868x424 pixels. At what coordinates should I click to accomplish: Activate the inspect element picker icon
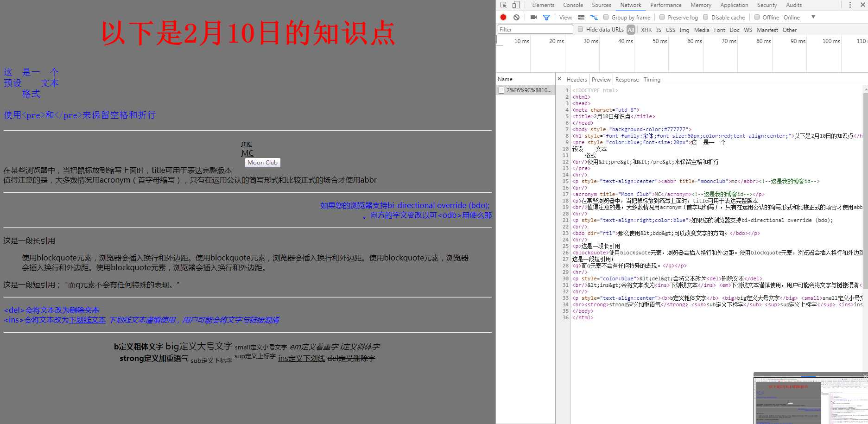pyautogui.click(x=504, y=5)
